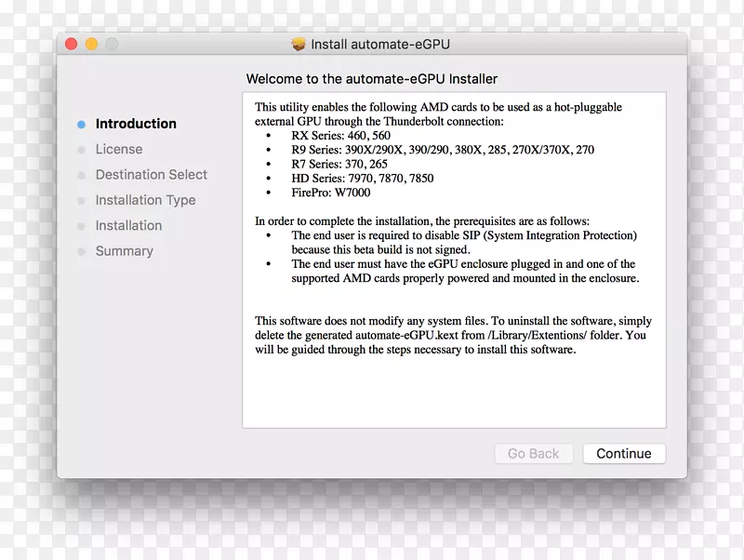Click the sentence about the eGPU enclosure plugged in
Screen dimensions: 744x560
[x=465, y=271]
